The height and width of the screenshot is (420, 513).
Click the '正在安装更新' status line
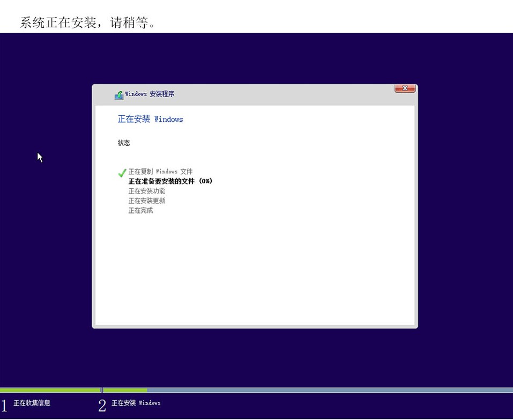[x=146, y=201]
